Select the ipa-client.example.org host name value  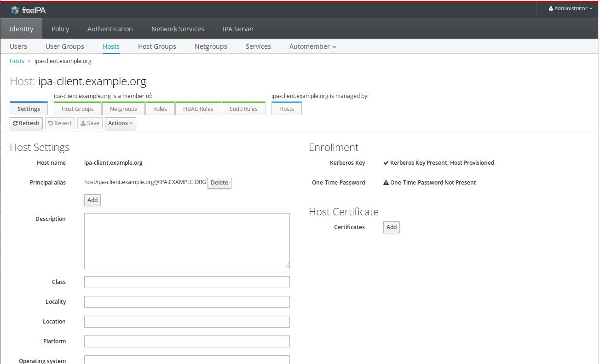point(113,163)
